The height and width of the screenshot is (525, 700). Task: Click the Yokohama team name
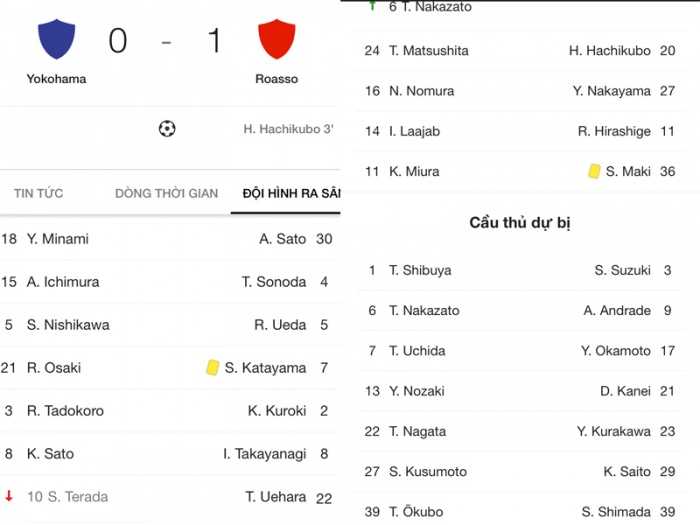tap(56, 79)
